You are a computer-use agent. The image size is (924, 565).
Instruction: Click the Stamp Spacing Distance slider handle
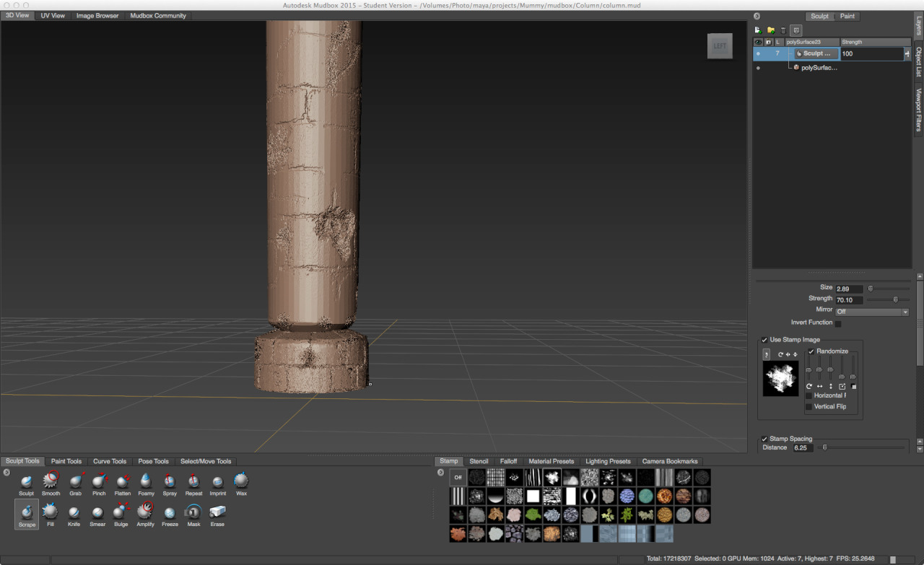[825, 447]
